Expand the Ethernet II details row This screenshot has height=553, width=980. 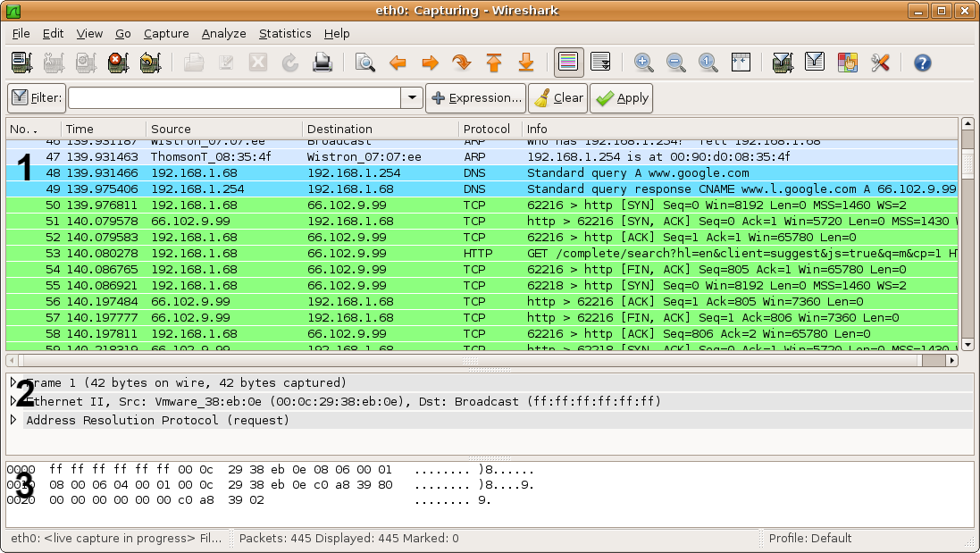[13, 401]
